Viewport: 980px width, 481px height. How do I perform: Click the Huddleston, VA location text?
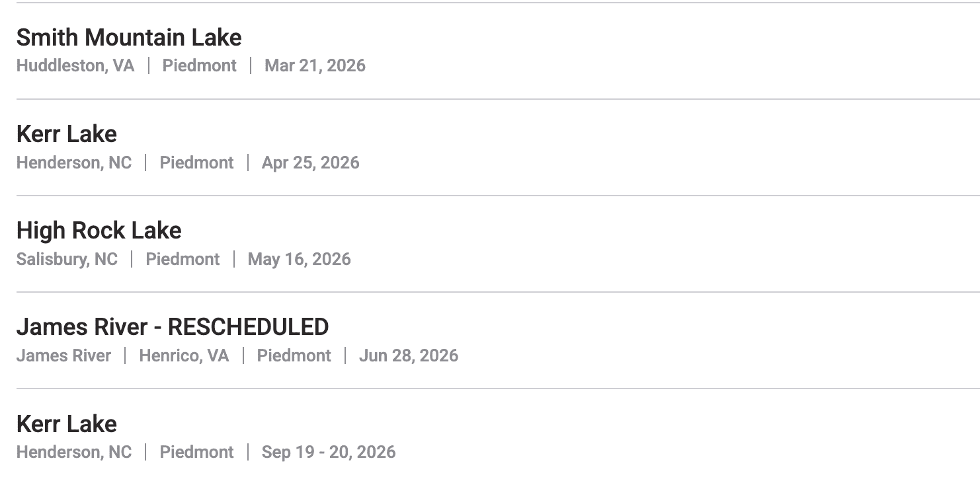click(75, 65)
